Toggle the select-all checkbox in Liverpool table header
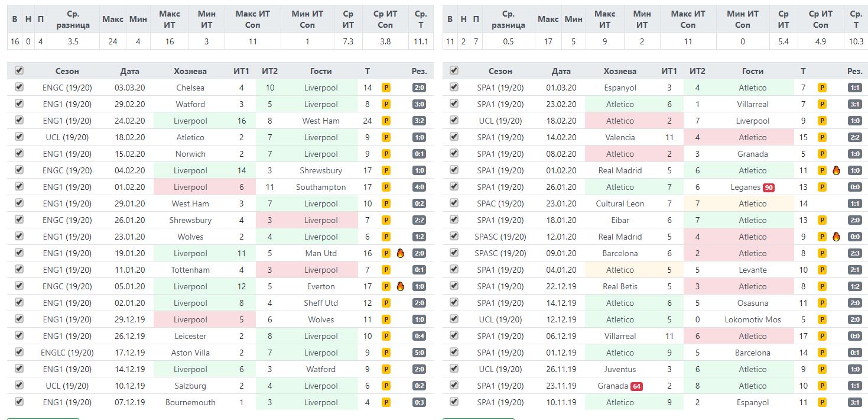 (19, 70)
